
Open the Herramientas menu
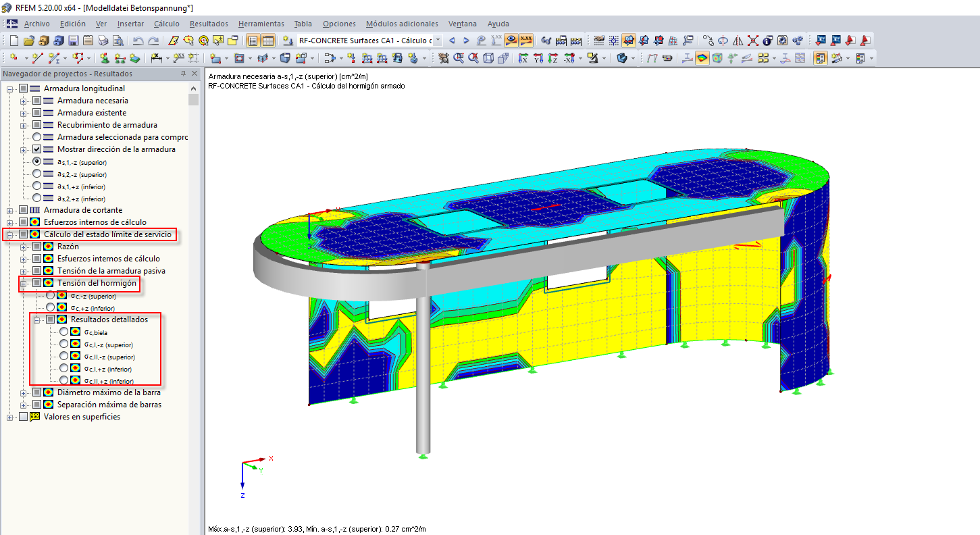(x=261, y=24)
